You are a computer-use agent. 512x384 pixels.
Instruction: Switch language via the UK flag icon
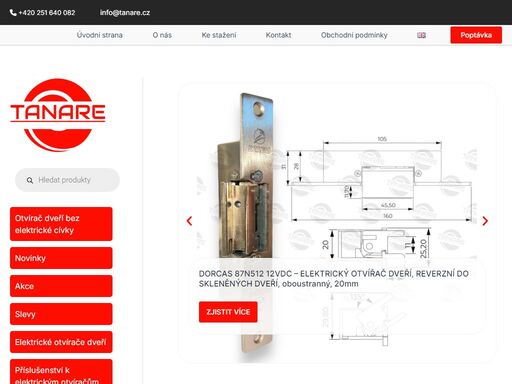[421, 35]
